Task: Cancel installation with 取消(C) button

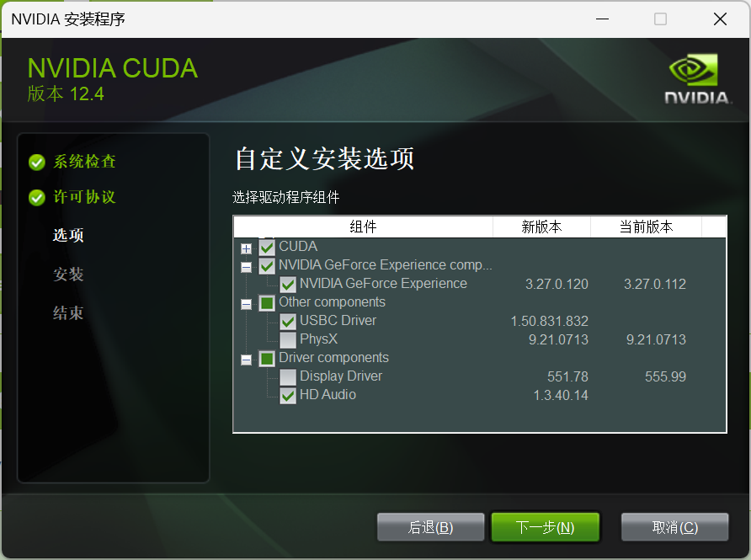Action: 675,527
